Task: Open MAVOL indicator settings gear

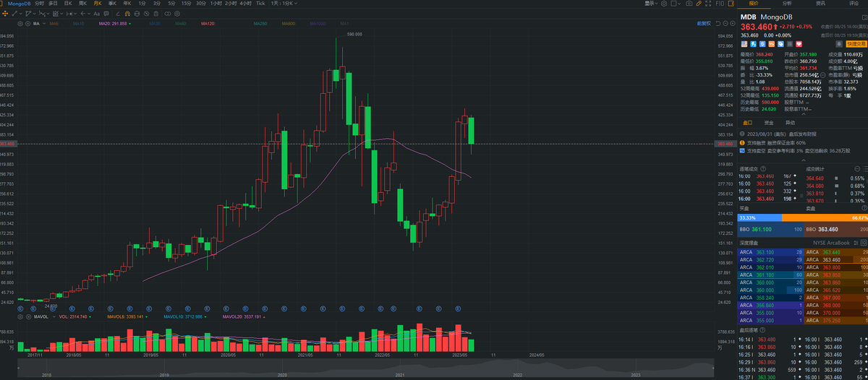Action: tap(20, 316)
